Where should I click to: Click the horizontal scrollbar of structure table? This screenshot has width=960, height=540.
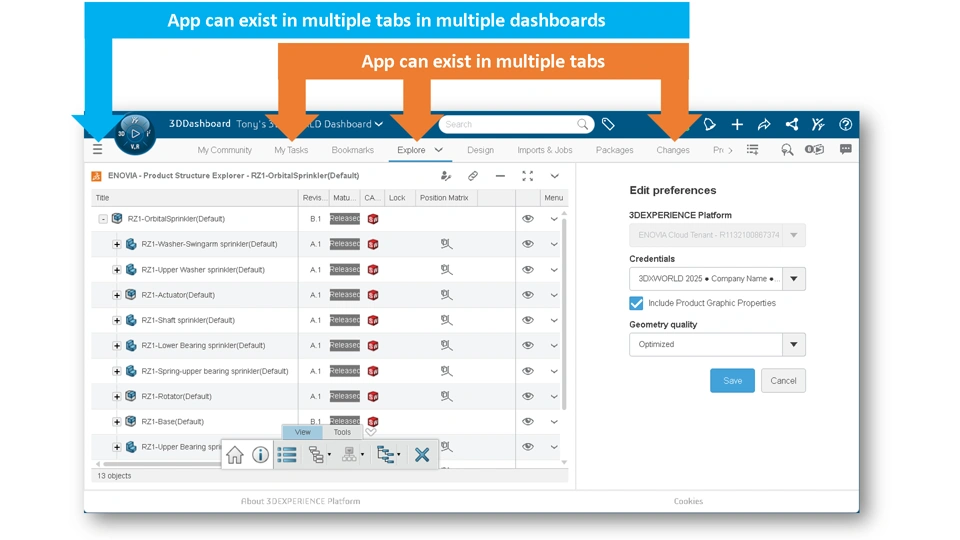click(162, 464)
